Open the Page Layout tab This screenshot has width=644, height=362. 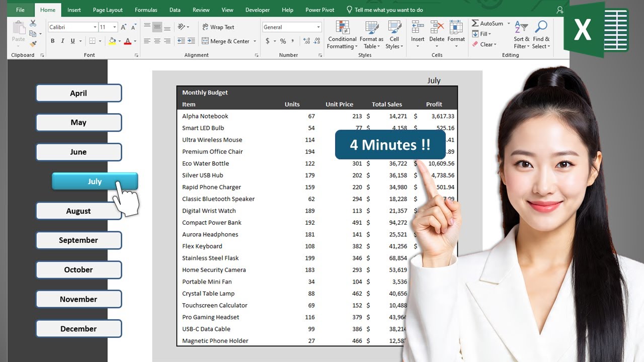click(108, 10)
